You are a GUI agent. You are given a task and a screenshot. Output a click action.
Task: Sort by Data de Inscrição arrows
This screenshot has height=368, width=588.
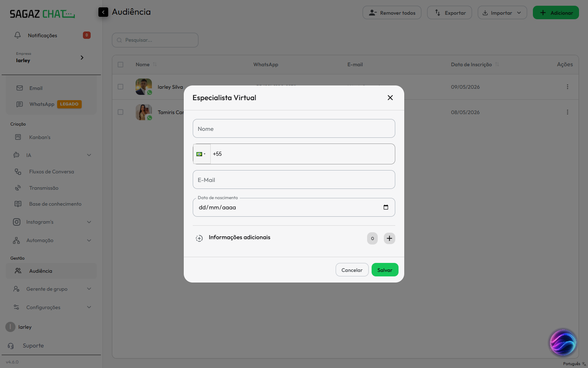click(x=497, y=65)
